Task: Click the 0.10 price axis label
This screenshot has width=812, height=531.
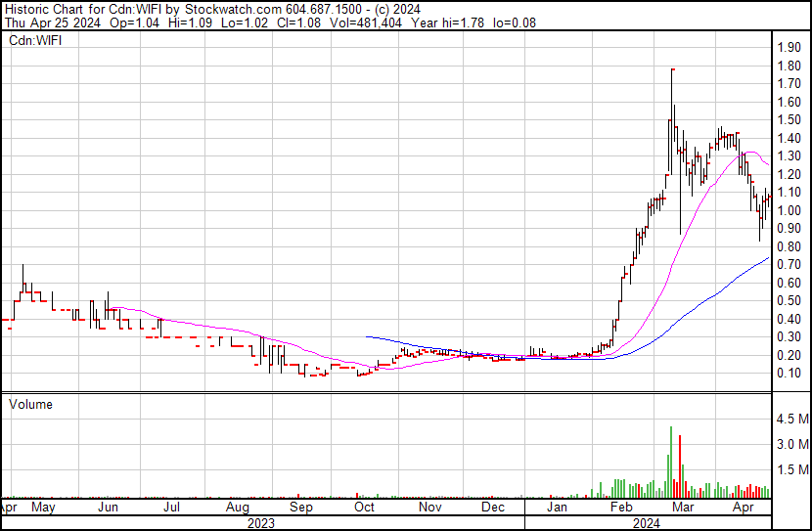Action: (x=788, y=374)
